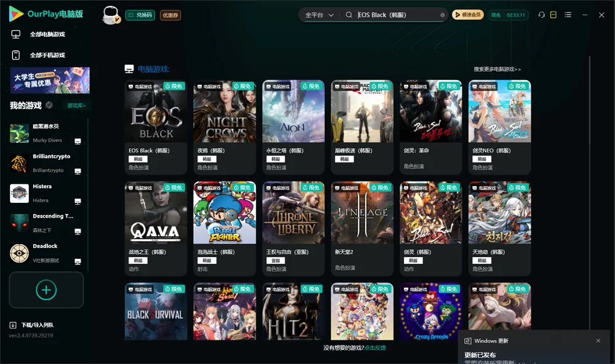
Task: Open the 大学生专属优惠 banner
Action: [50, 80]
